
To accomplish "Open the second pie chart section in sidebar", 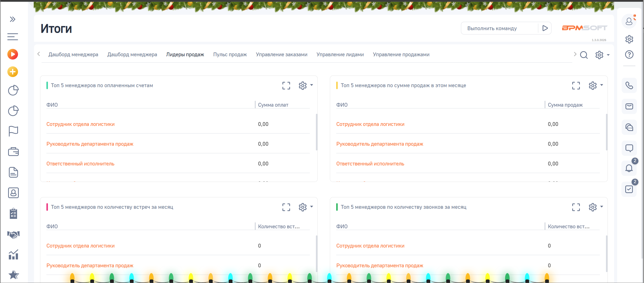I will pos(13,111).
